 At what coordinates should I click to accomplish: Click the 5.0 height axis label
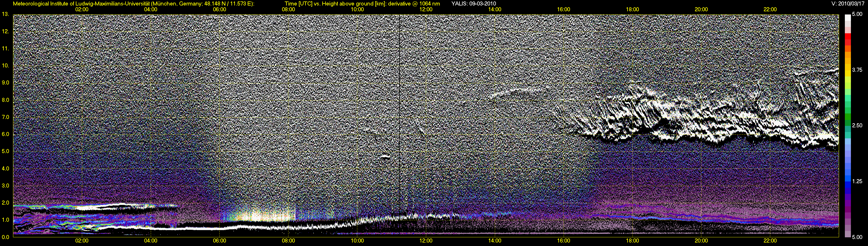5,151
